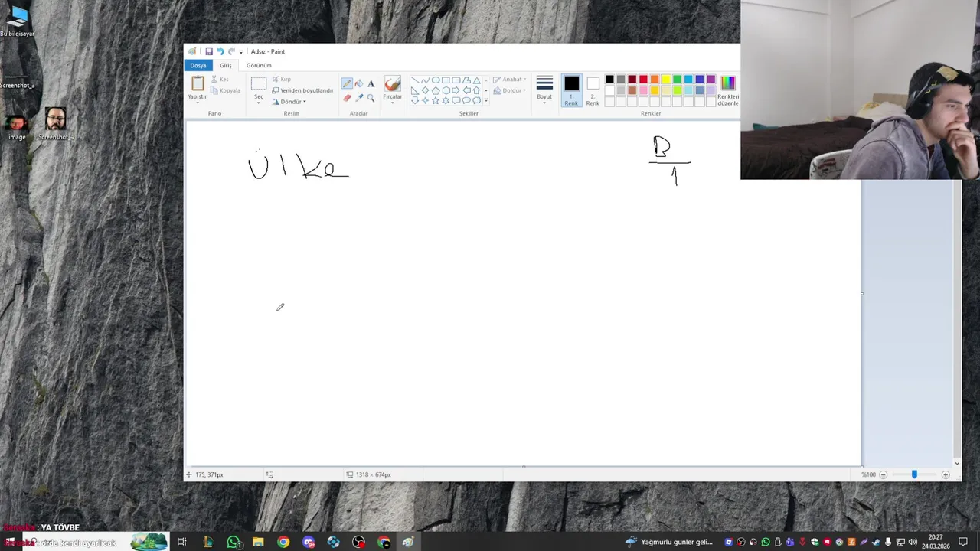Expand the Seç selection dropdown arrow

pos(259,103)
